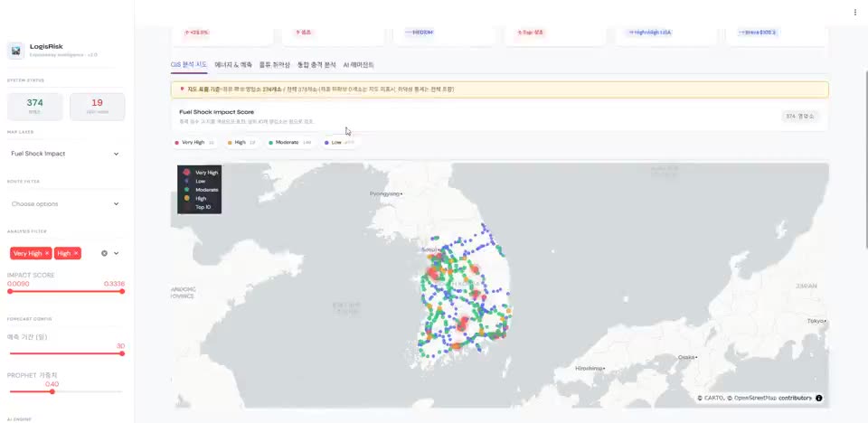The width and height of the screenshot is (868, 423).
Task: Click the PROPHET 가중치 slider handle
Action: 52,391
